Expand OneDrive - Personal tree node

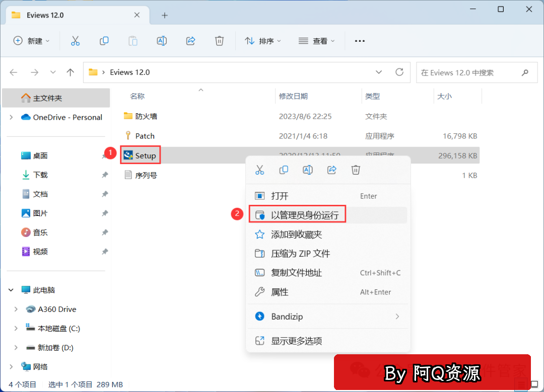[x=11, y=117]
